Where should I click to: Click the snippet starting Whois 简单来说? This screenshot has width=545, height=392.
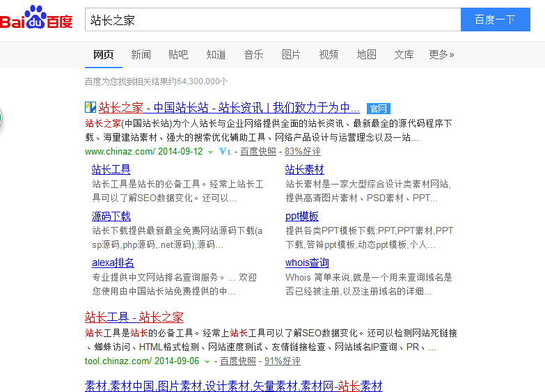(x=369, y=284)
